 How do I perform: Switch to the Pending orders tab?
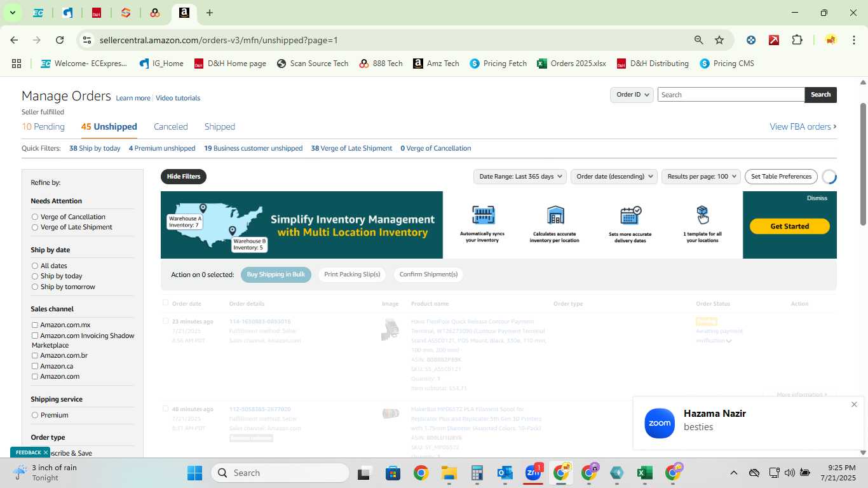point(43,126)
